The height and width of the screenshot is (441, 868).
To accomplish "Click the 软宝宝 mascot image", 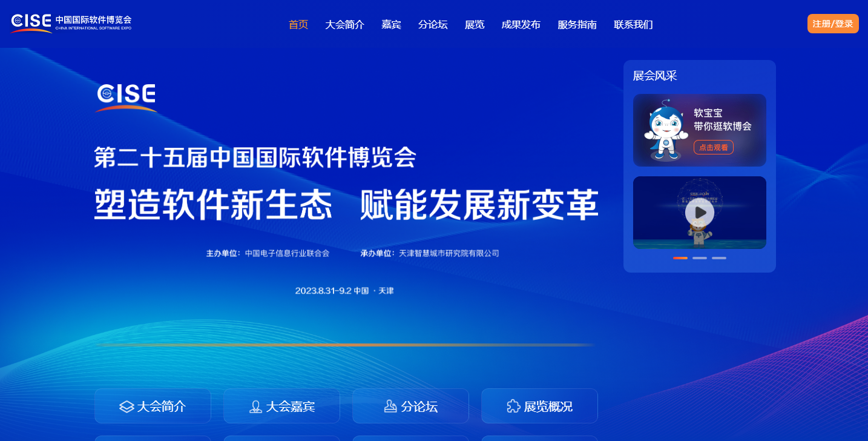I will coord(665,130).
